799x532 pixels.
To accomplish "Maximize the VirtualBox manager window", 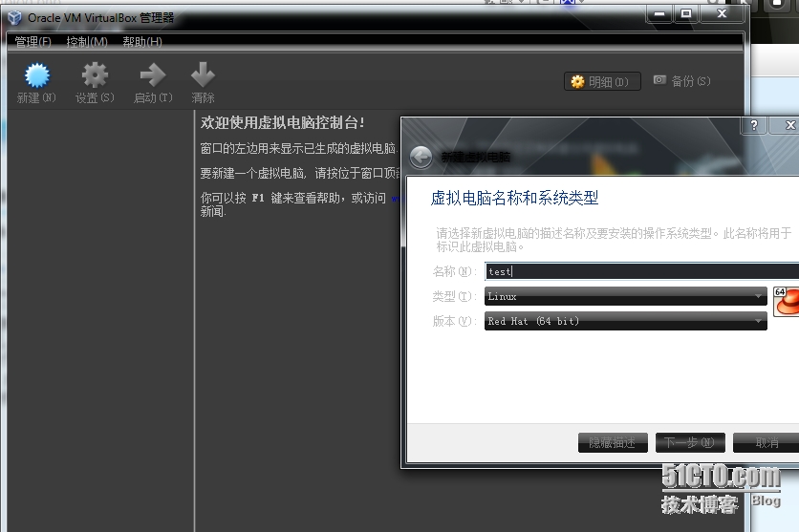I will pos(686,14).
